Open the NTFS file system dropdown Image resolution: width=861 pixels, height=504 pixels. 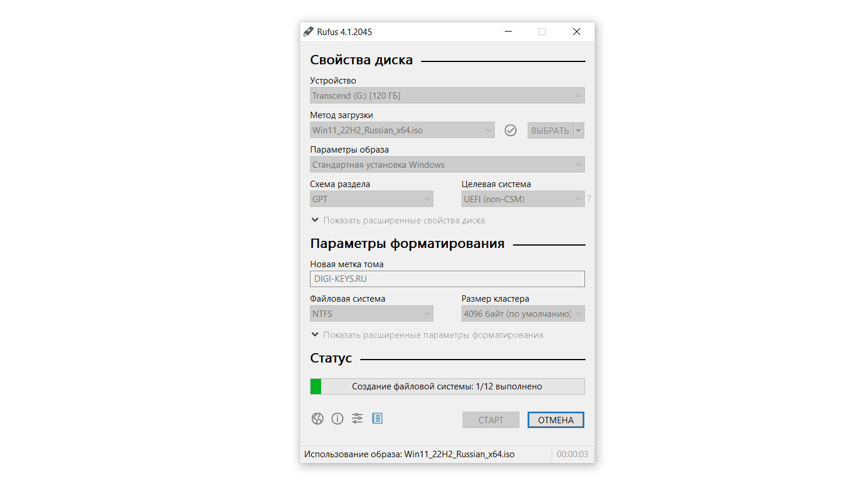click(x=371, y=314)
